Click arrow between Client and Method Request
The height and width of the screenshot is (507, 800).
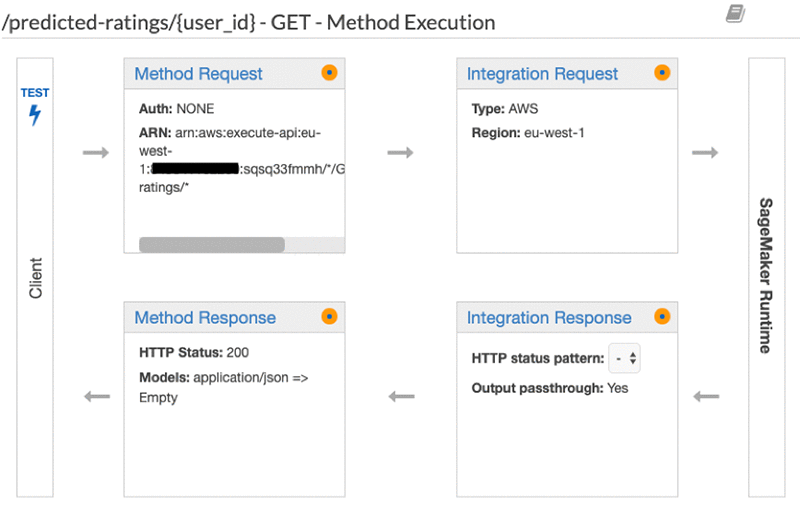pos(96,152)
